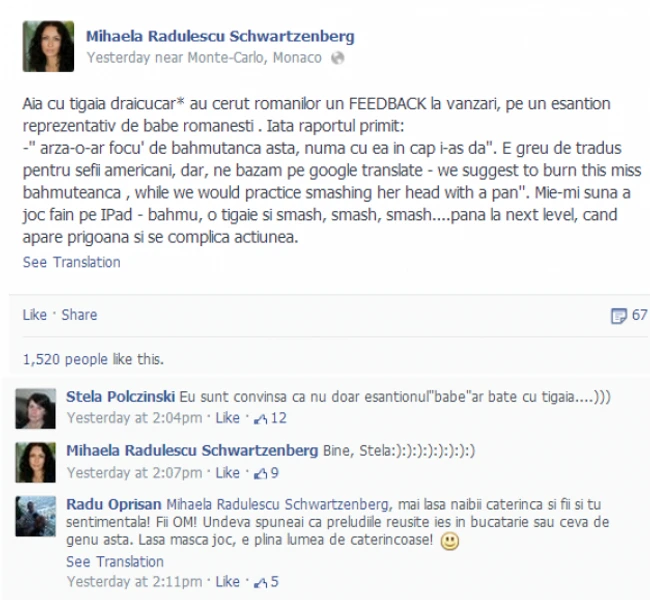Click the globe privacy icon beside Monaco
650x600 pixels.
tap(337, 58)
